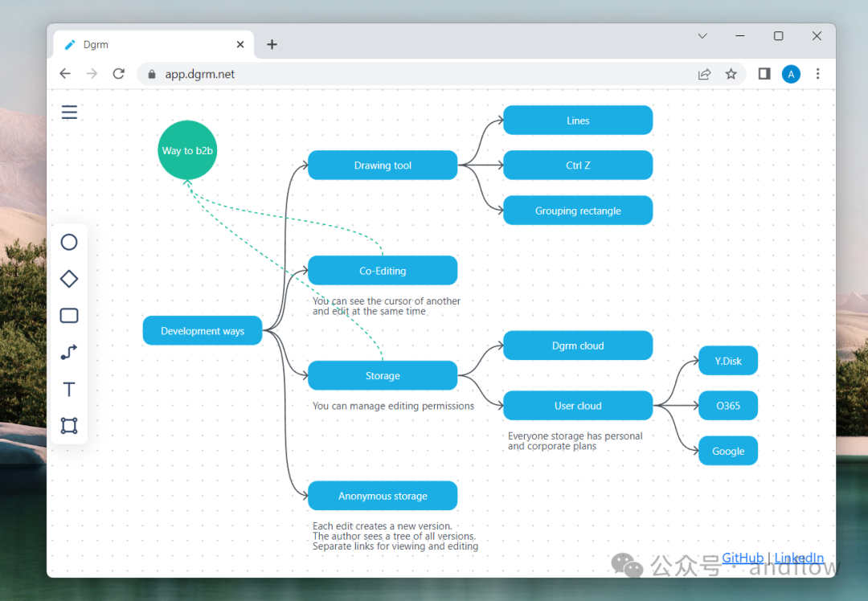This screenshot has height=601, width=868.
Task: Select the connector line tool
Action: point(69,352)
